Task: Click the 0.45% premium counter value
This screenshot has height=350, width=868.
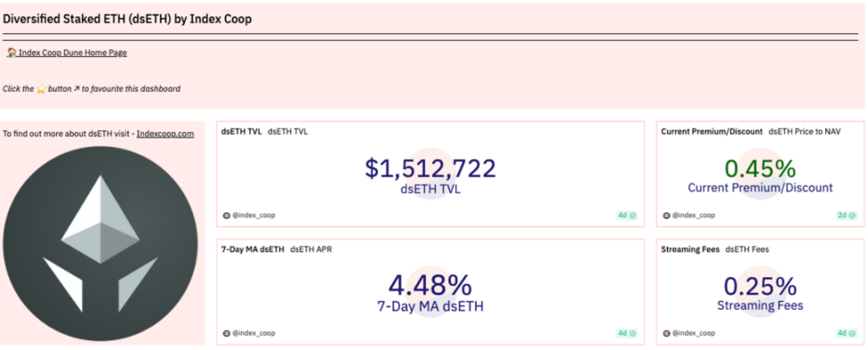Action: [x=760, y=169]
